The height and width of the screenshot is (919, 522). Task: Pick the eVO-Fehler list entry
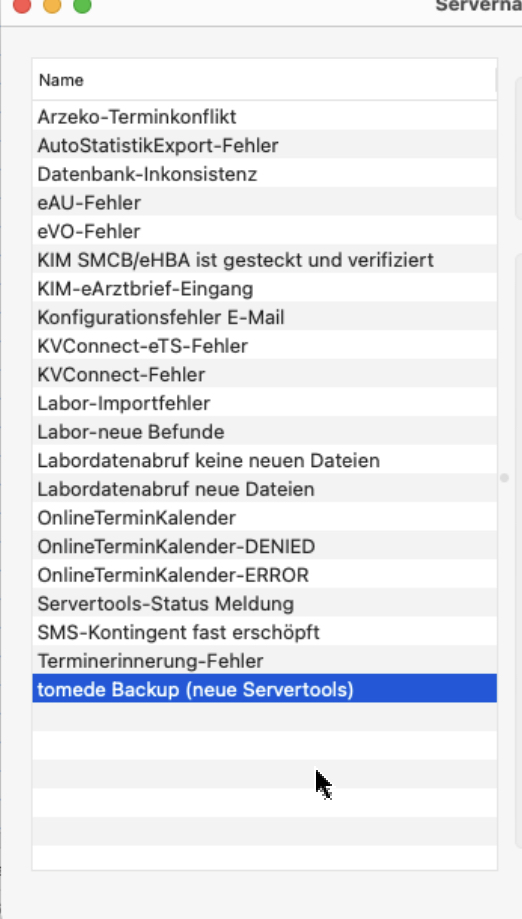265,231
